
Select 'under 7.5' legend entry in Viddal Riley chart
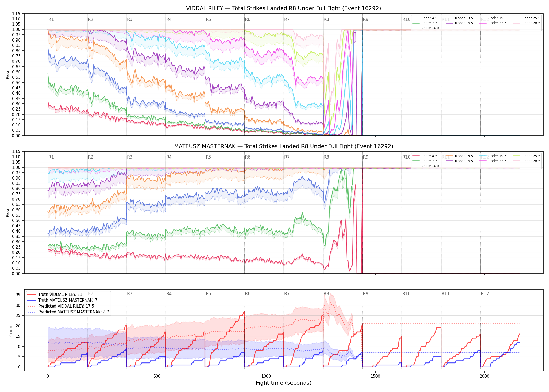(x=425, y=23)
